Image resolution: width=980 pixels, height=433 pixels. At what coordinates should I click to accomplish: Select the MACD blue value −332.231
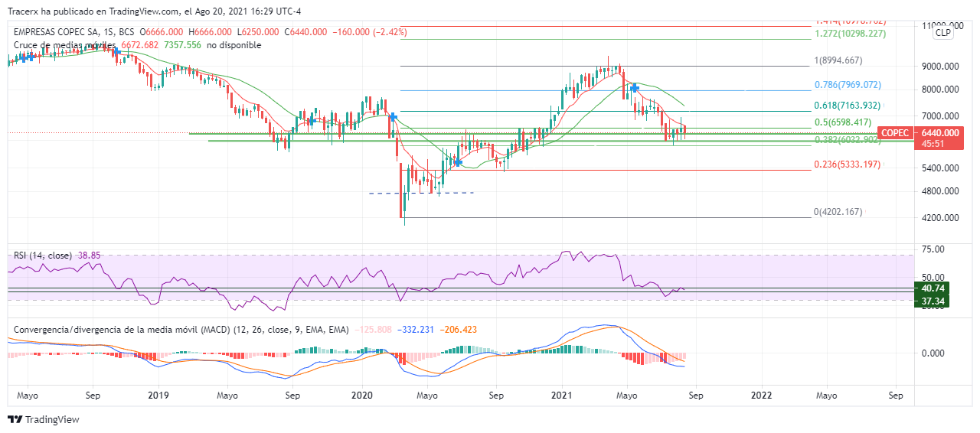tap(416, 330)
